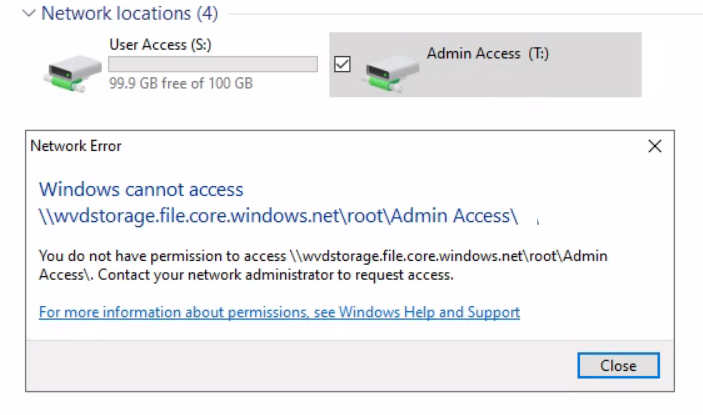
Task: Click the Admin Access (T:) drive label
Action: pyautogui.click(x=487, y=54)
